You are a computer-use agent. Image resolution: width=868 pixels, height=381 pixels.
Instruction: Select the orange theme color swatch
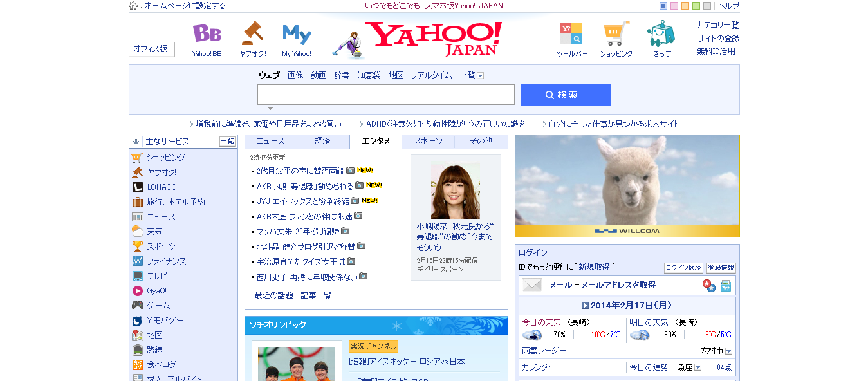click(685, 6)
